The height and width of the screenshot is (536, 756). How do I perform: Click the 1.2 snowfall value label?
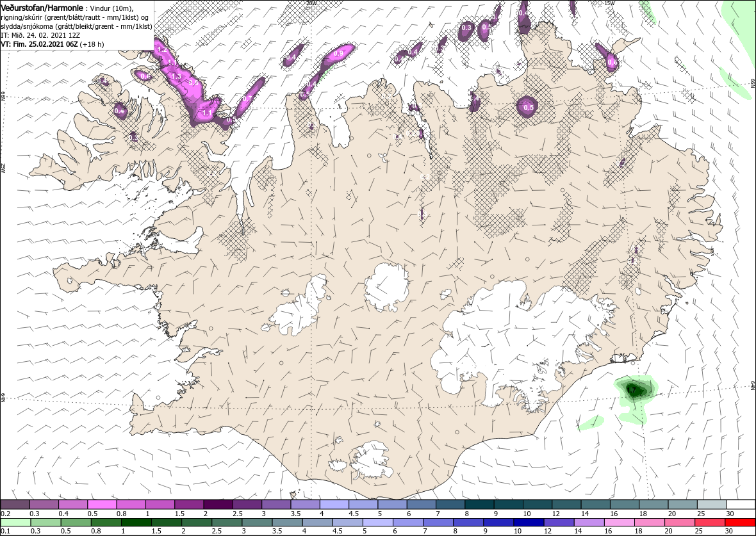163,49
